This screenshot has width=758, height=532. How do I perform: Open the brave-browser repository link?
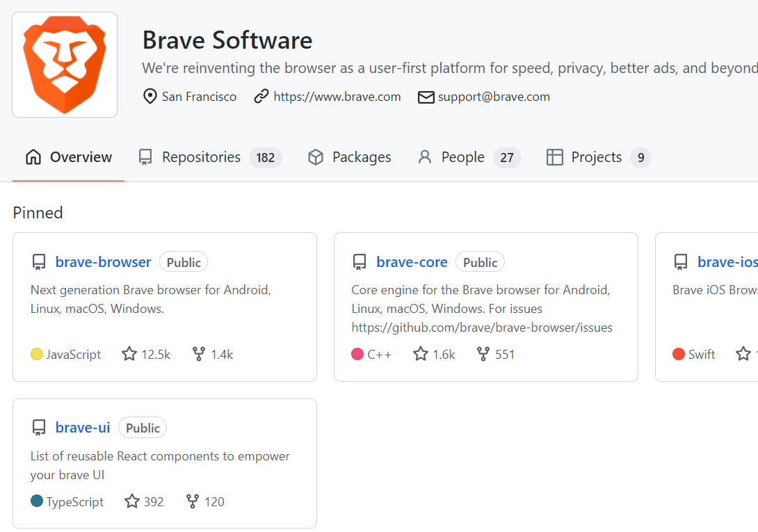point(103,262)
